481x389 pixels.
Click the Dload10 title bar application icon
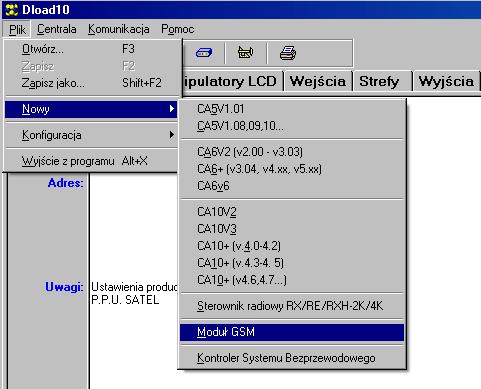click(x=12, y=10)
